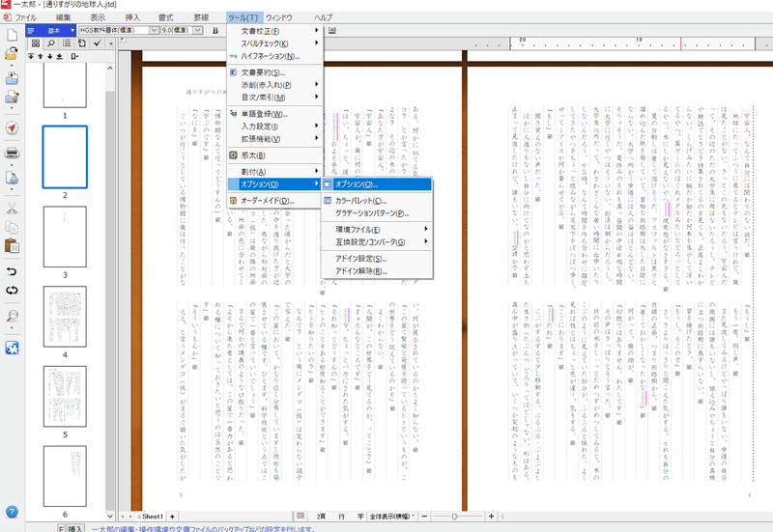The image size is (773, 532).
Task: Select グラデーションパターン(P) entry
Action: 377,213
